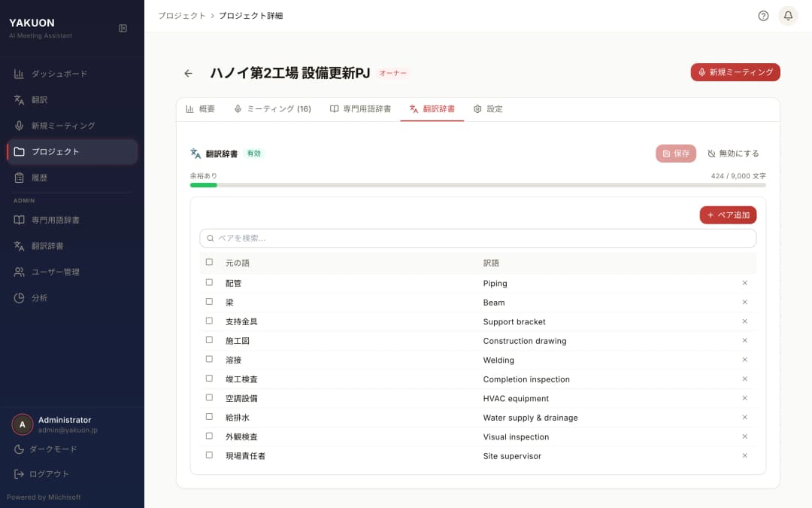Click the Administrator avatar circle

[23, 424]
